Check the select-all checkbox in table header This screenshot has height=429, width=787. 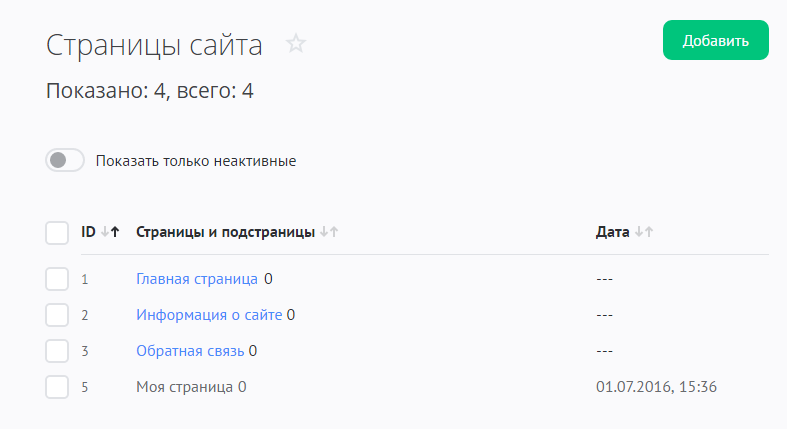[57, 232]
